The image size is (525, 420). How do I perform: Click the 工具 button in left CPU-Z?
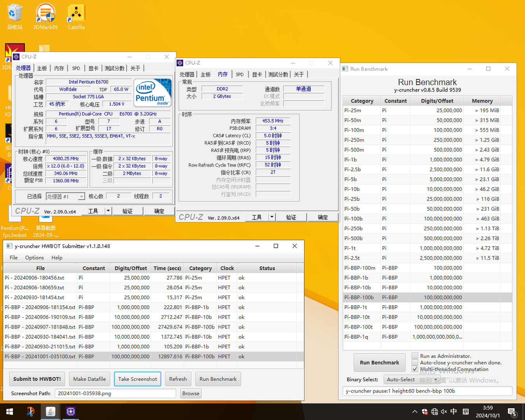(93, 211)
